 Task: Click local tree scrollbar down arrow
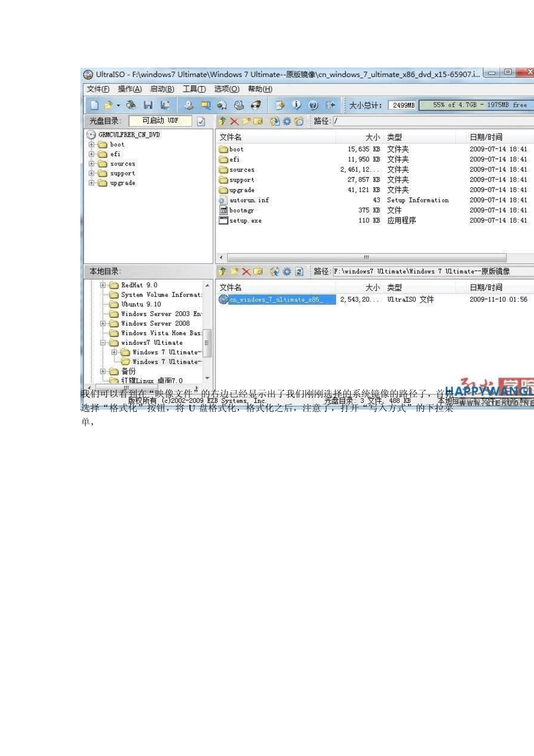207,378
